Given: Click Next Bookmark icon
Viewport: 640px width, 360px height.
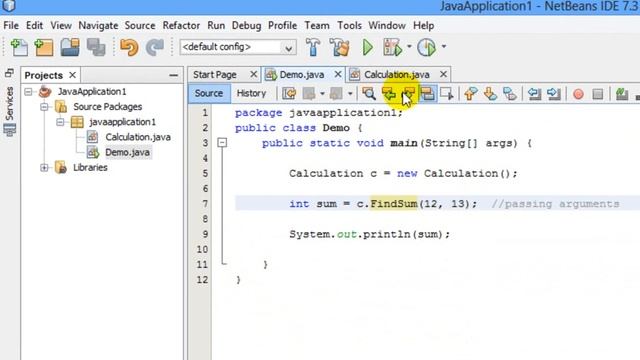Looking at the screenshot, I should (x=490, y=93).
